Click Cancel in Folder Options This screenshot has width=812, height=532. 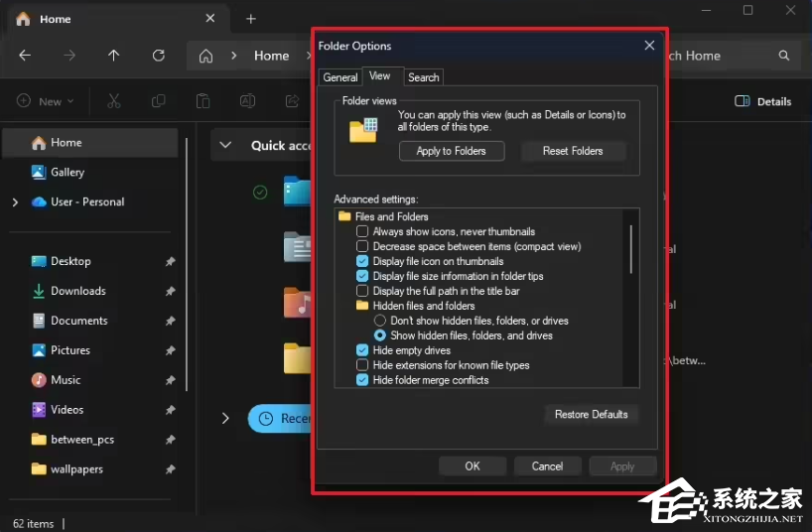pyautogui.click(x=547, y=466)
